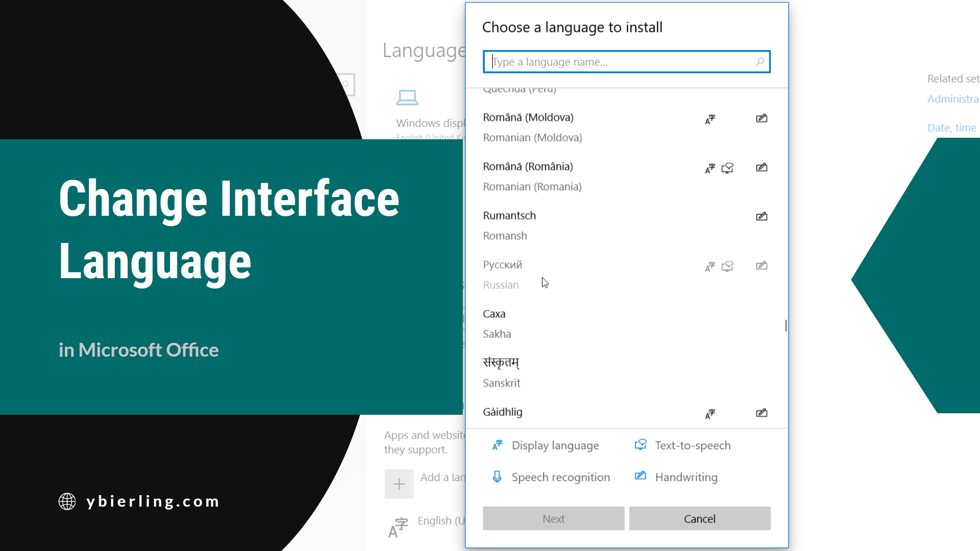Click handwriting icon for Română (Moldova)
Screen dimensions: 980x551
pyautogui.click(x=761, y=118)
